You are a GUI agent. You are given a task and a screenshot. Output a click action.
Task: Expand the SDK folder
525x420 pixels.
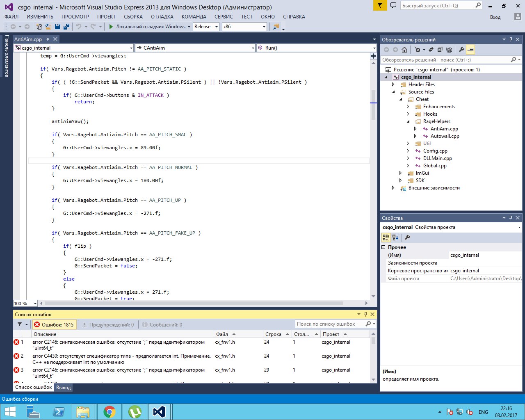click(401, 180)
